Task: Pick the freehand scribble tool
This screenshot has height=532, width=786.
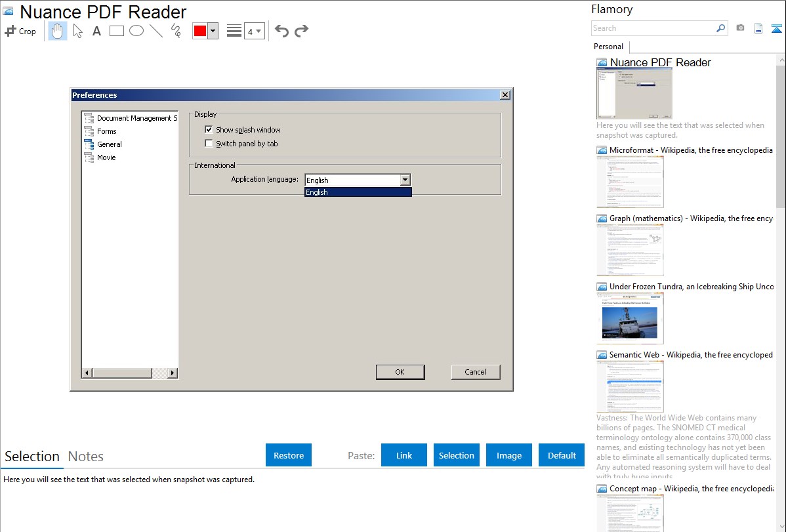Action: tap(176, 31)
